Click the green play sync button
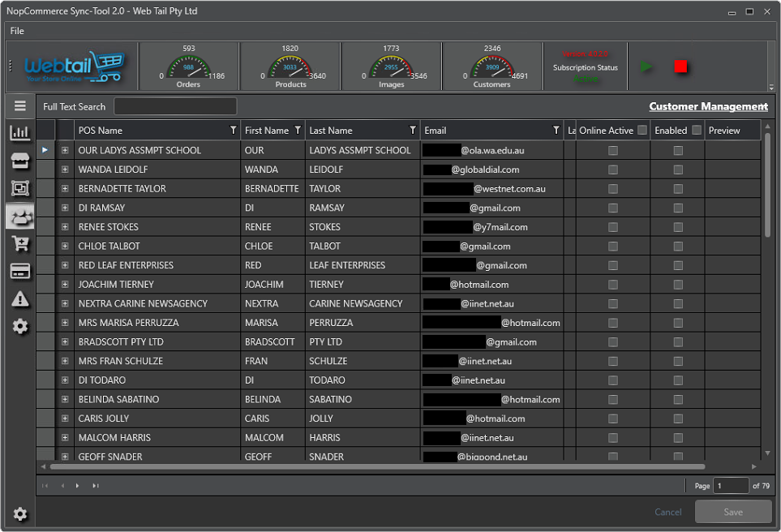Image resolution: width=781 pixels, height=532 pixels. (646, 66)
